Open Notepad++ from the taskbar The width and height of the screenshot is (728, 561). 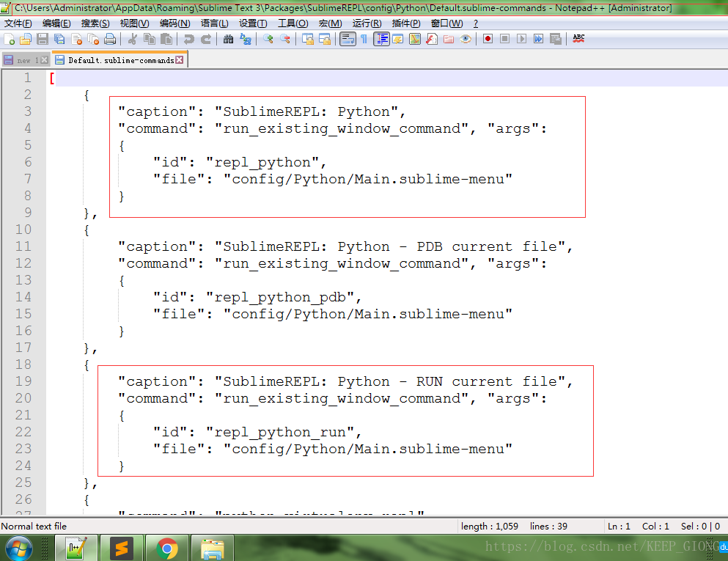click(x=76, y=549)
